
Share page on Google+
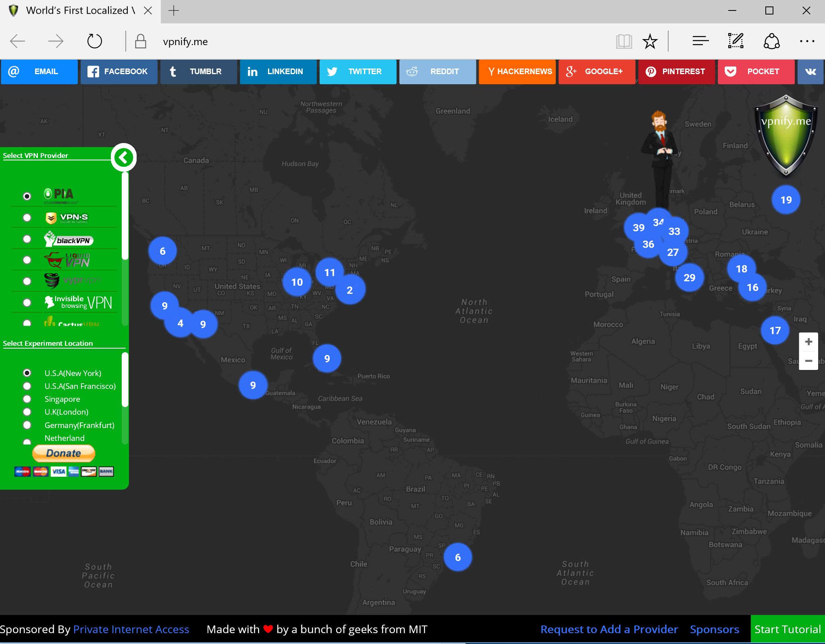pos(597,72)
